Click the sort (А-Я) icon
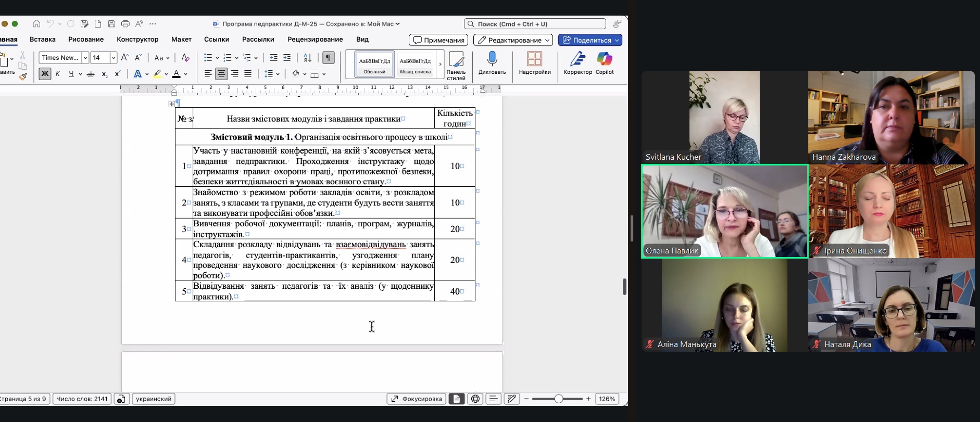Screen dimensions: 980x422 point(308,58)
